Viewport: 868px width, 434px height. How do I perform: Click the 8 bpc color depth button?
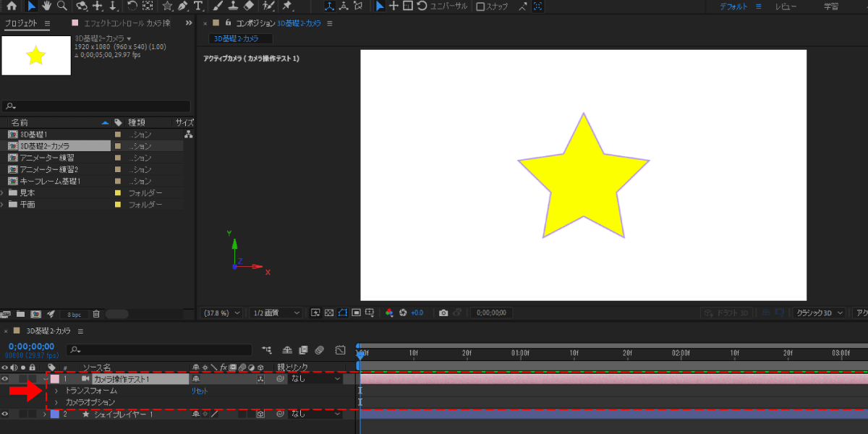pyautogui.click(x=75, y=315)
